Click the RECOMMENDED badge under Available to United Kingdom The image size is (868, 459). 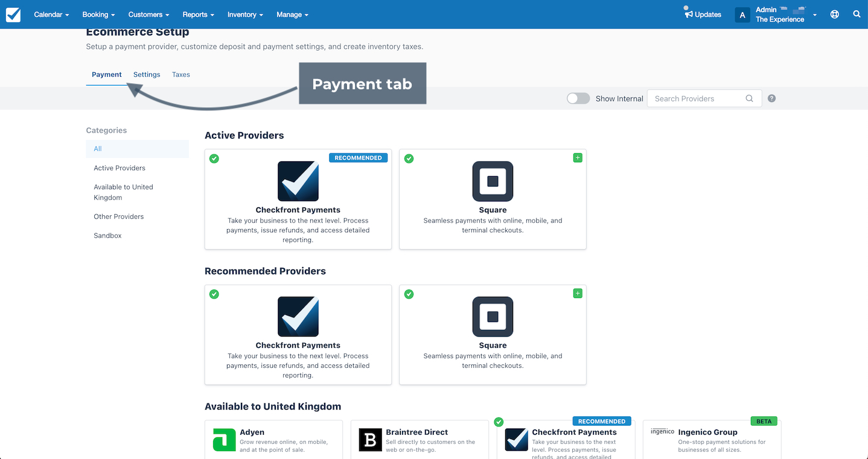click(602, 421)
